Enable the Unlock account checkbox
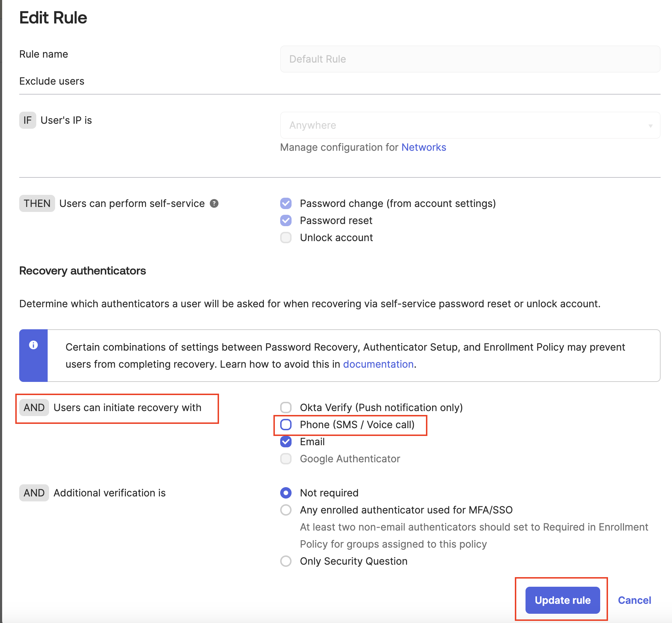This screenshot has height=623, width=672. pyautogui.click(x=286, y=238)
